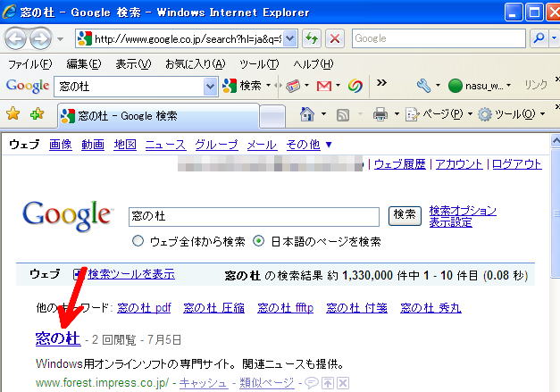Click the magnifying glass search icon
The width and height of the screenshot is (560, 392).
(x=539, y=38)
